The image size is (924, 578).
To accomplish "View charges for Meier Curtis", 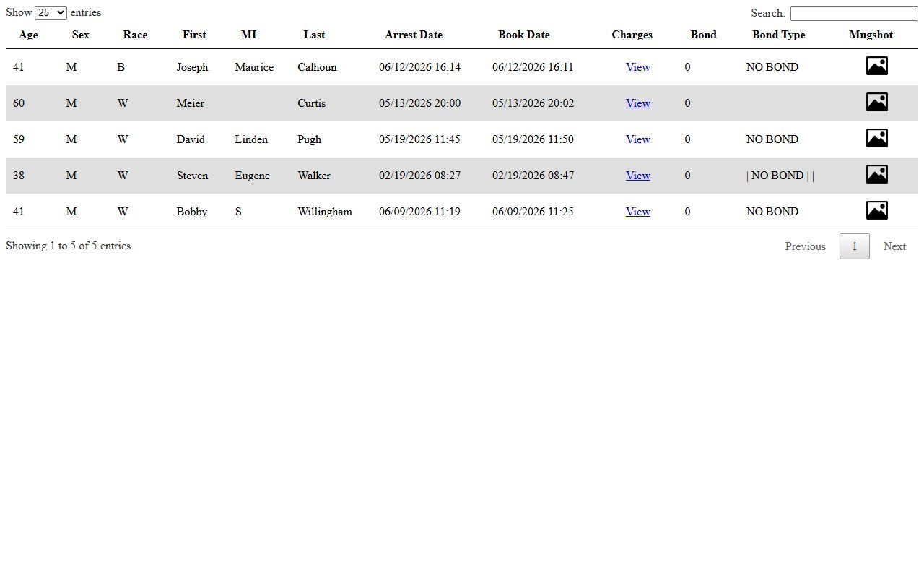I will 638,103.
